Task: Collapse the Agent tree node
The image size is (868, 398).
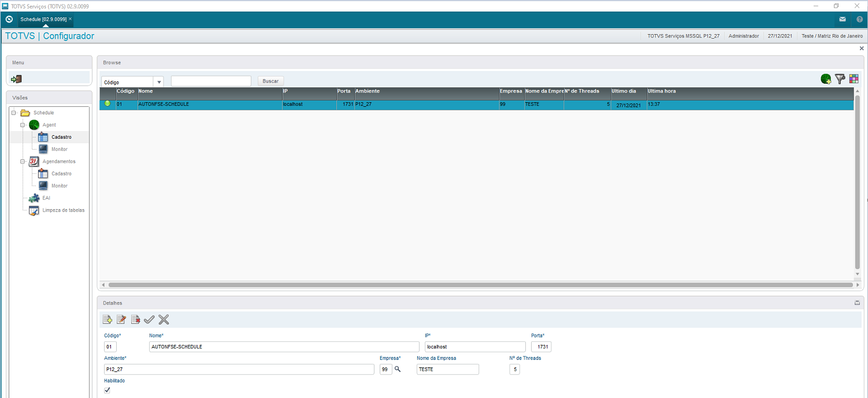Action: 23,125
